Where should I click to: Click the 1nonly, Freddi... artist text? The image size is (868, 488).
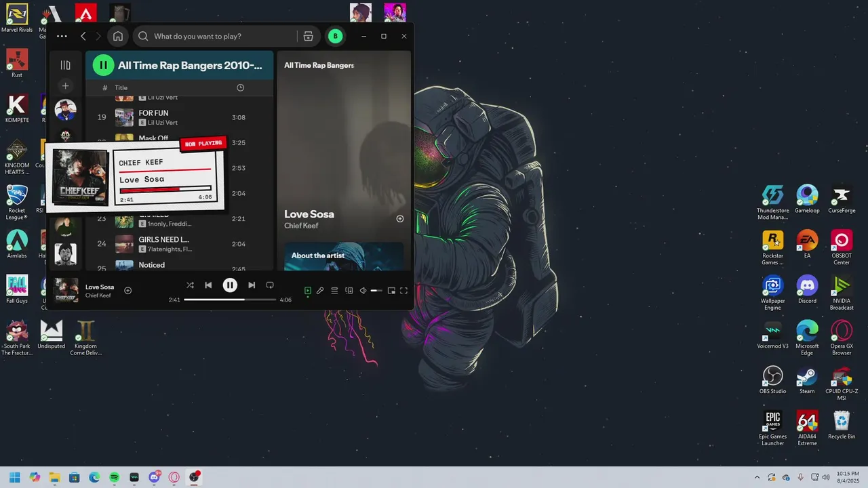point(170,224)
